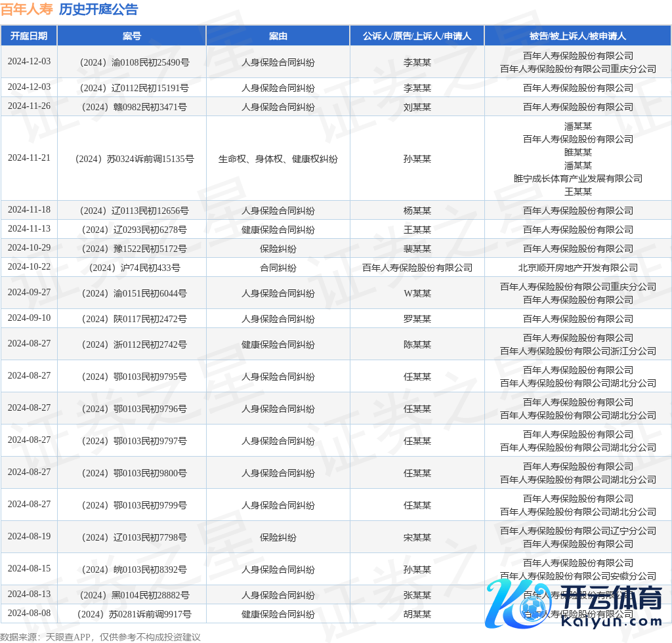672x643 pixels.
Task: Click plaintiff 刘某某 in the table
Action: click(x=417, y=107)
